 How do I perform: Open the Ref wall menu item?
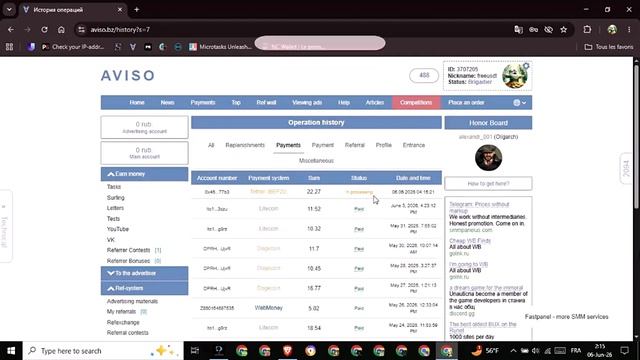coord(266,102)
